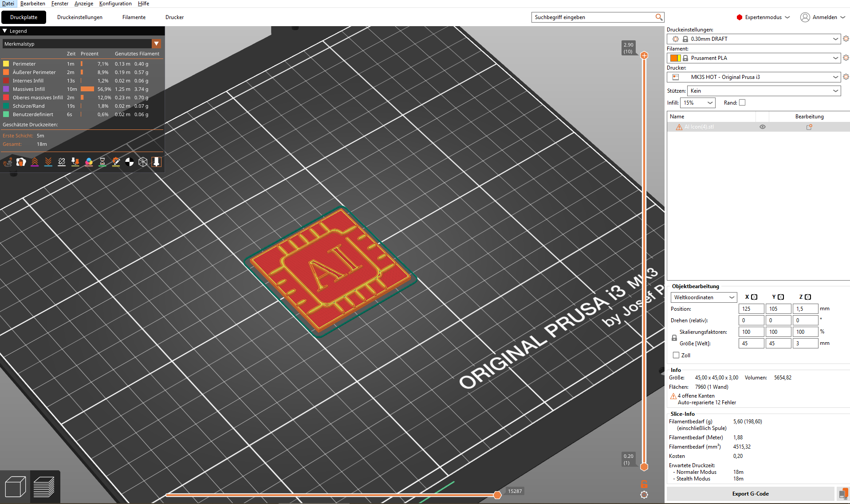Toggle shells wireframe cube icon
850x504 pixels.
(143, 162)
